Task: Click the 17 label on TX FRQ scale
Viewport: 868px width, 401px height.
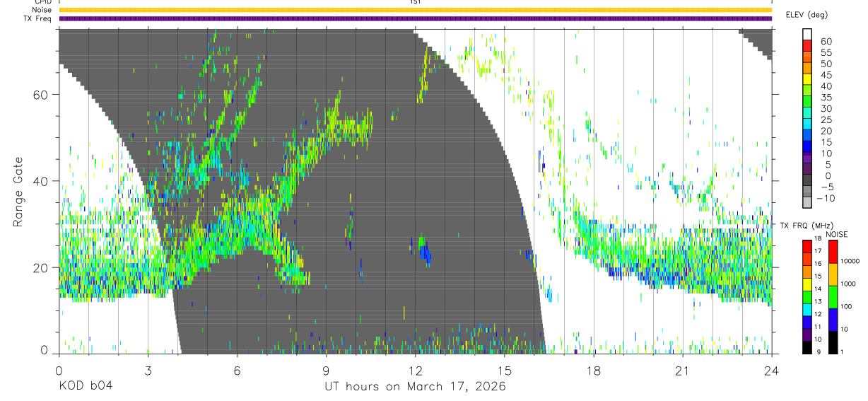Action: [x=819, y=251]
